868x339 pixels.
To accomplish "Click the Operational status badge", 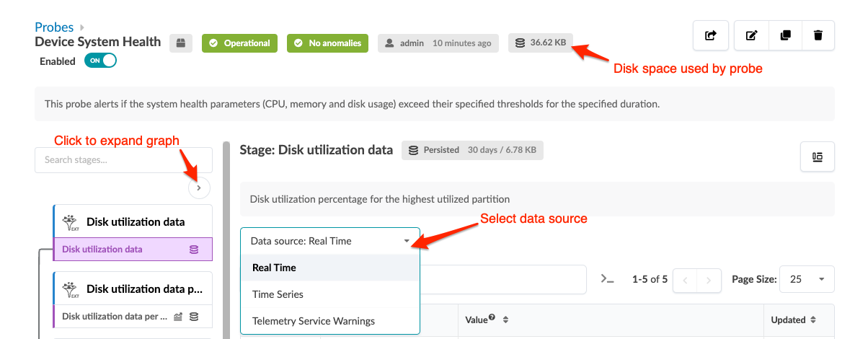I will 240,43.
